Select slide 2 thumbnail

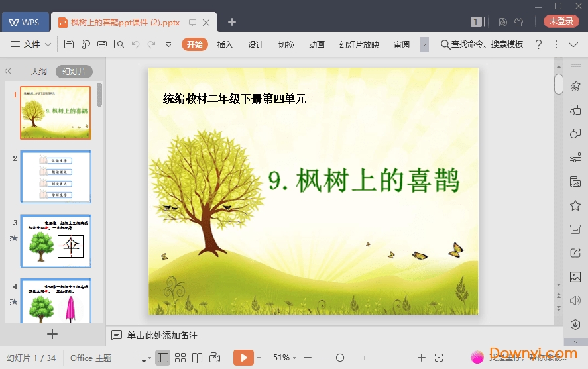point(56,176)
